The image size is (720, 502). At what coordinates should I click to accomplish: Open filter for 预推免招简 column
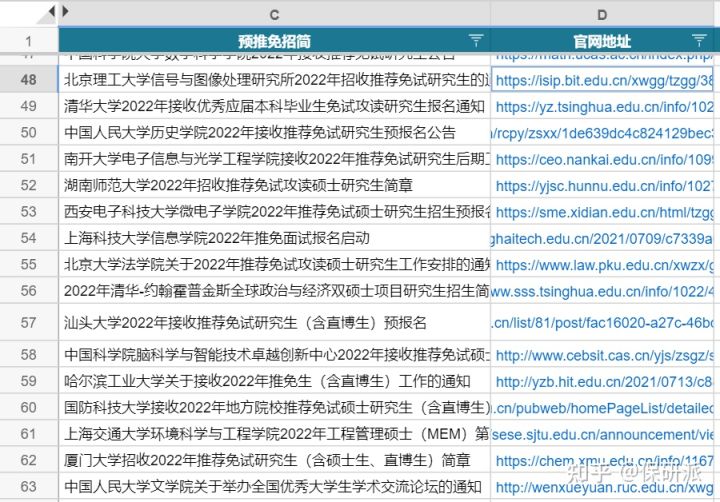pyautogui.click(x=476, y=41)
